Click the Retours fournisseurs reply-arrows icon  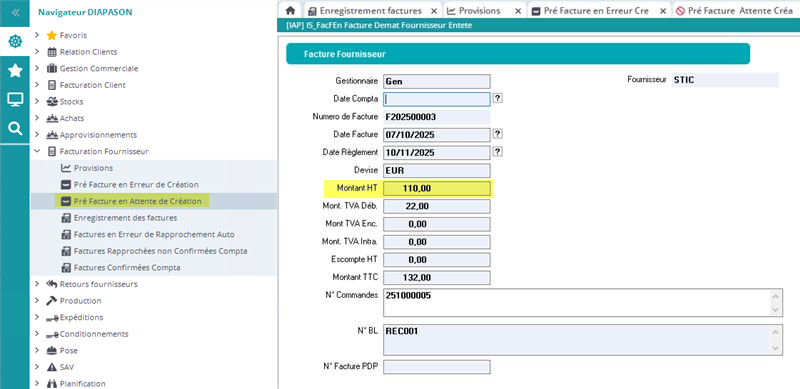[52, 284]
